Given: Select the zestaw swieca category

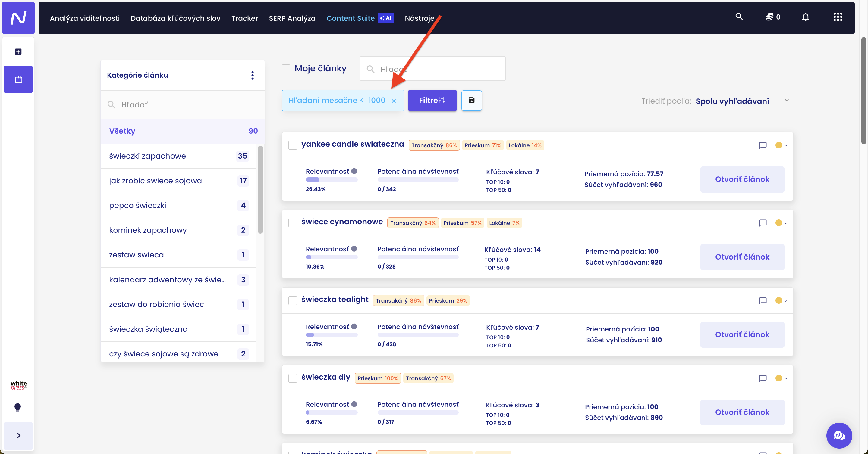Looking at the screenshot, I should [x=178, y=255].
